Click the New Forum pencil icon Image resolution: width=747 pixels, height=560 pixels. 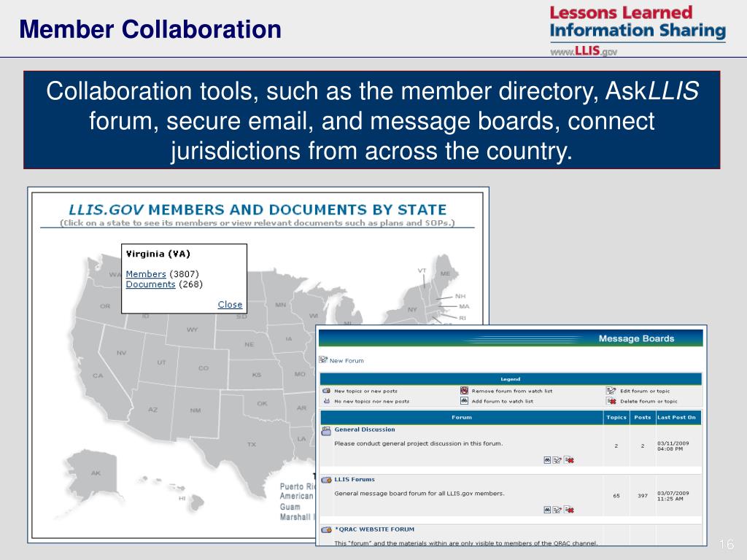[323, 359]
